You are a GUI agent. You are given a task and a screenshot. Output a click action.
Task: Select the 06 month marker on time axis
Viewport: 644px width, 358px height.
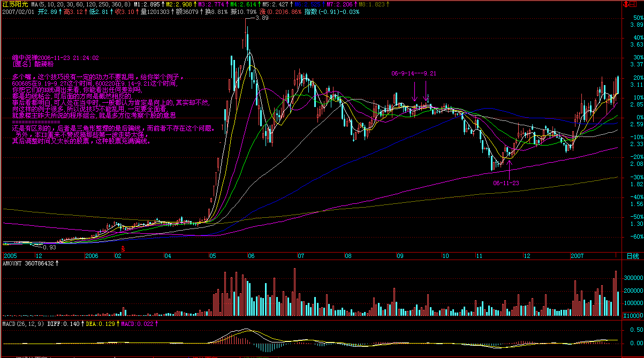click(x=251, y=256)
